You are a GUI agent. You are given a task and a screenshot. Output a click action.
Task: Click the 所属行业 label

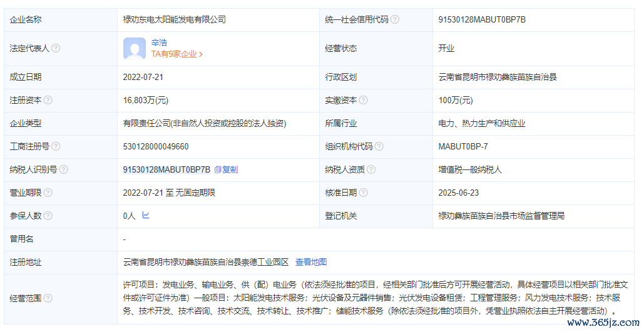(x=341, y=123)
